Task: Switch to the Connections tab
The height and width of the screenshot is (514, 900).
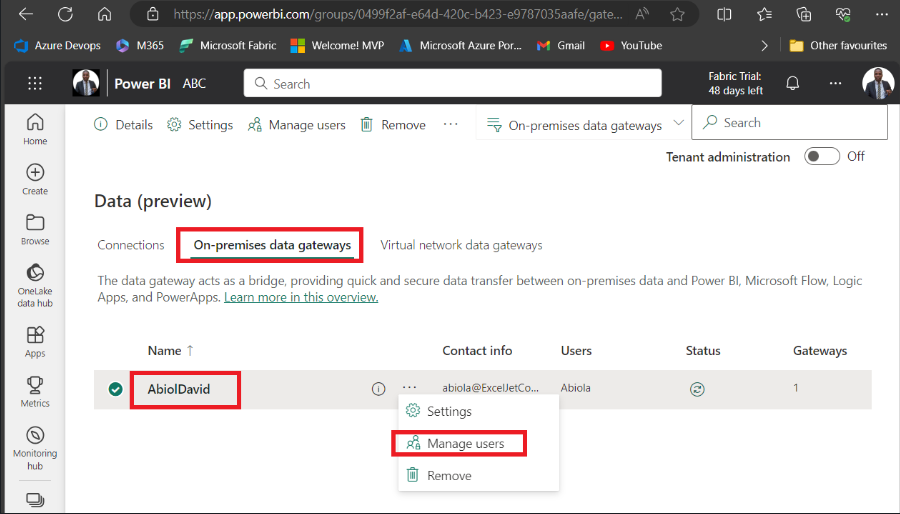Action: (131, 245)
